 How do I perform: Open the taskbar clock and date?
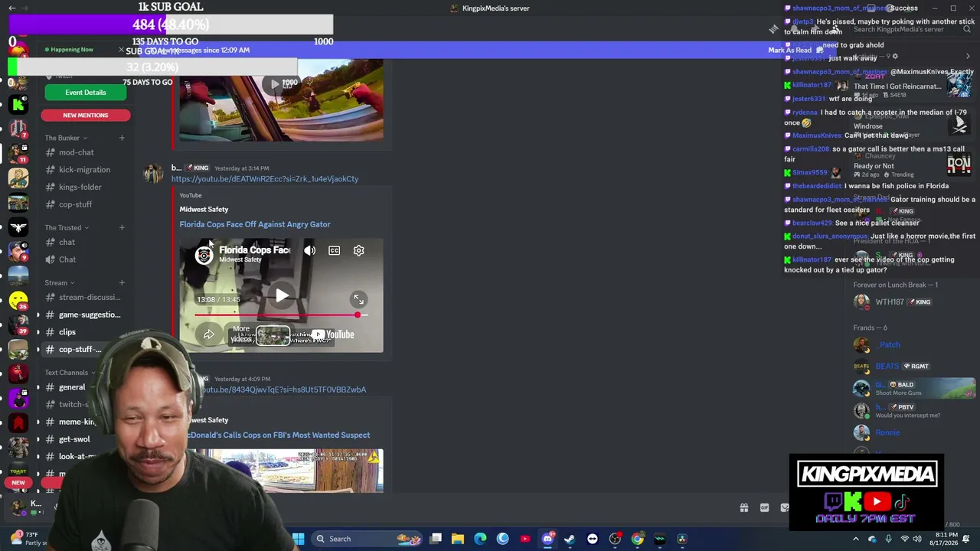pyautogui.click(x=946, y=539)
